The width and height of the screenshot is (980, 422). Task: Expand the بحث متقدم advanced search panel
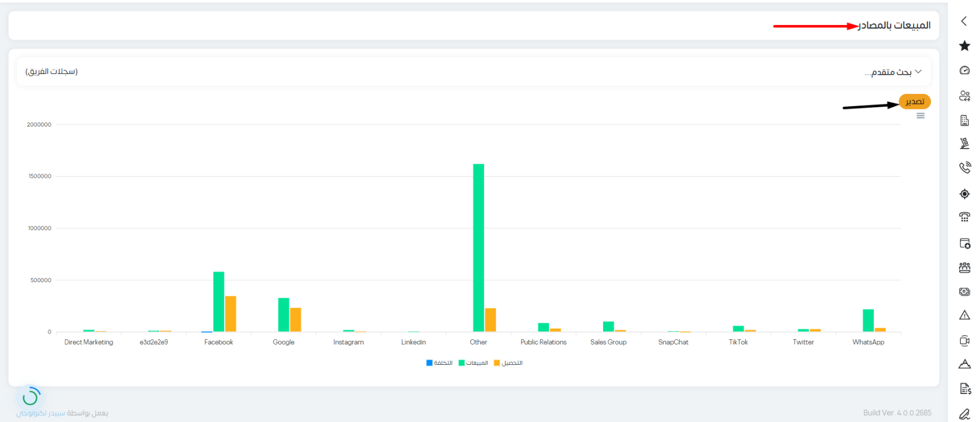[893, 72]
